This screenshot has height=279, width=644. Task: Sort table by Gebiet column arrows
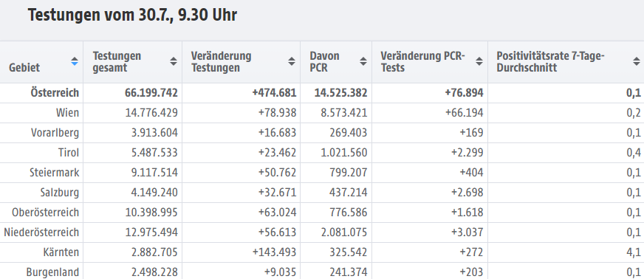tap(75, 61)
